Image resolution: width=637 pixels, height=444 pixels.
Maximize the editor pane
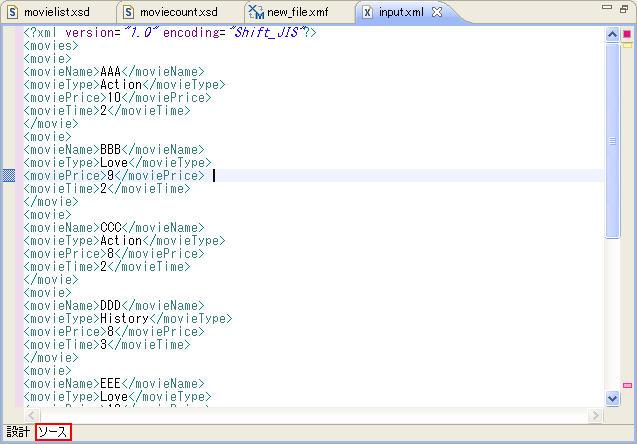[x=624, y=10]
